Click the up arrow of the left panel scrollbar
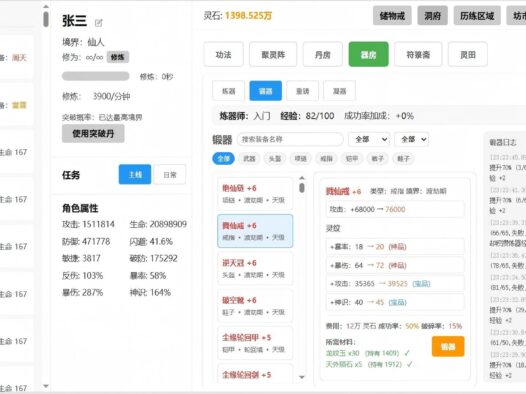The height and width of the screenshot is (394, 526). (x=46, y=6)
